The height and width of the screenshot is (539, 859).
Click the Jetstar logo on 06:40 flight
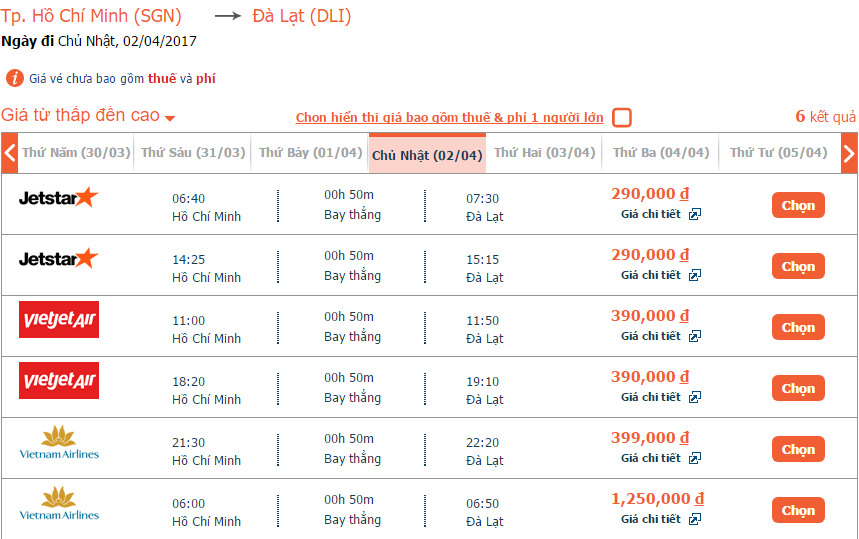59,198
